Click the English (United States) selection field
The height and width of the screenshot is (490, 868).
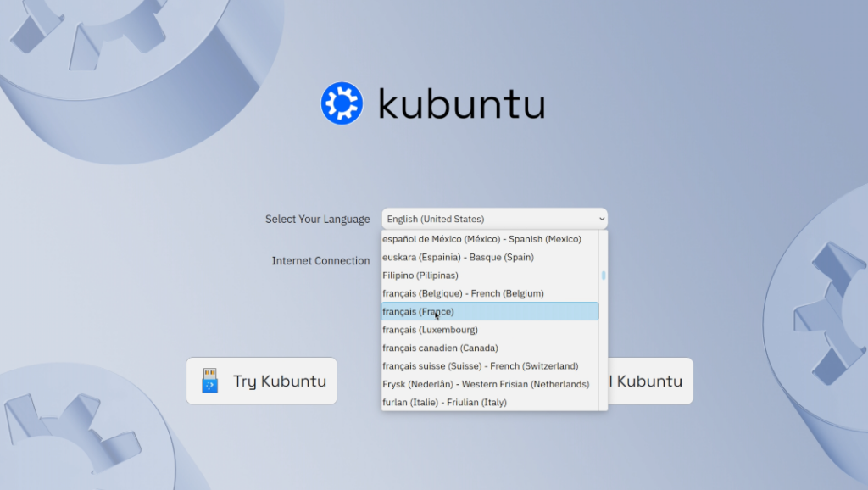tap(475, 218)
